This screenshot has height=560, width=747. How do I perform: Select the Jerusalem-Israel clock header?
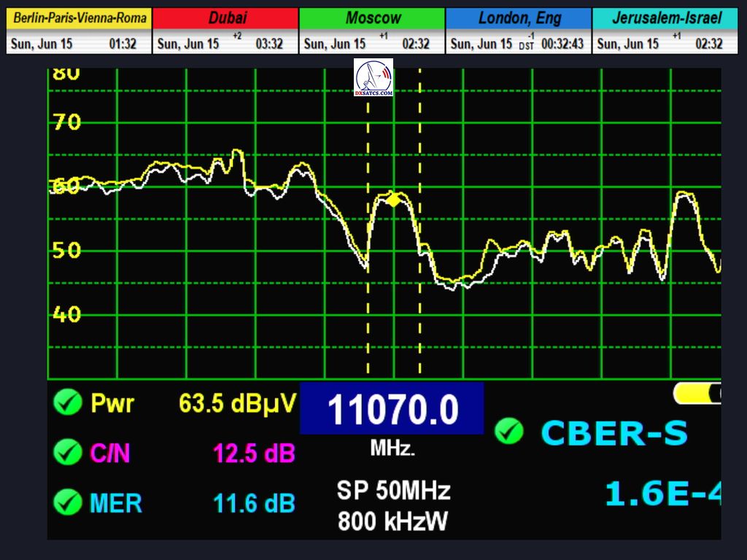tap(665, 18)
